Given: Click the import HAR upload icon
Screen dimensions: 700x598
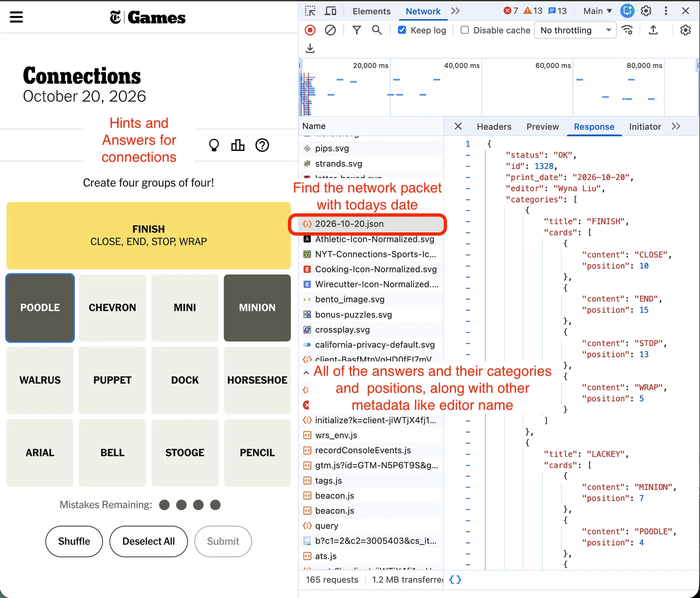Looking at the screenshot, I should click(653, 30).
